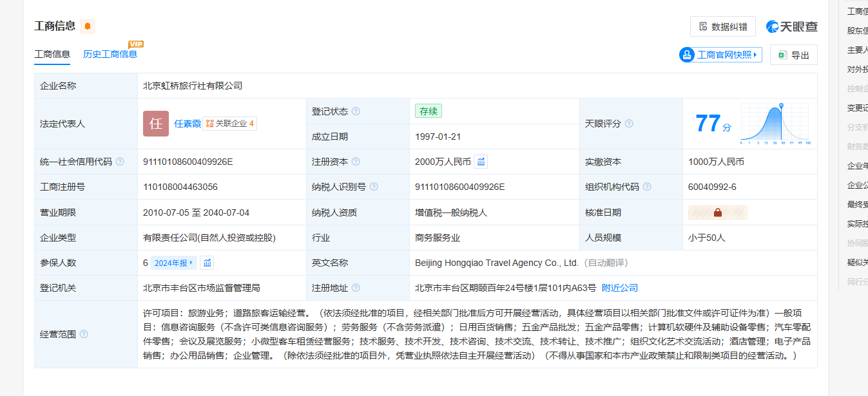Open chart icon beside 参保人数

click(207, 263)
